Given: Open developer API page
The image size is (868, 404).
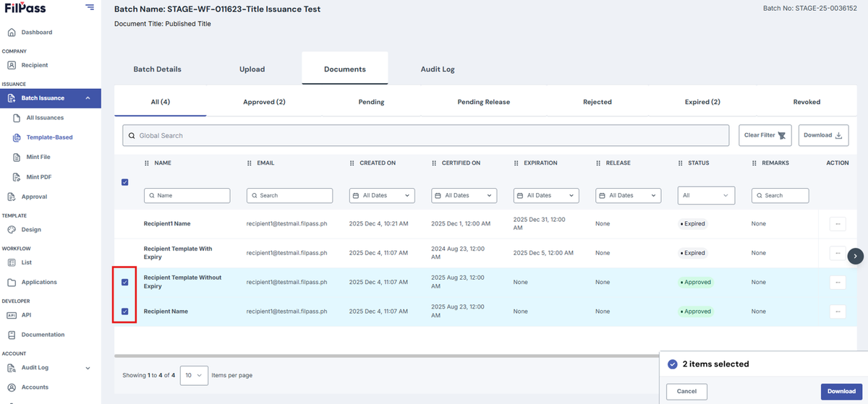Looking at the screenshot, I should tap(26, 315).
